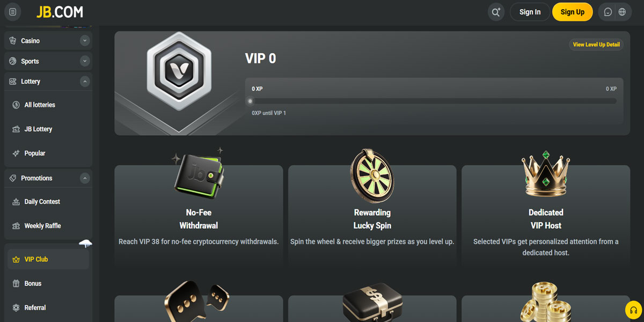Click the VIP XP progress bar
This screenshot has width=644, height=322.
(434, 101)
